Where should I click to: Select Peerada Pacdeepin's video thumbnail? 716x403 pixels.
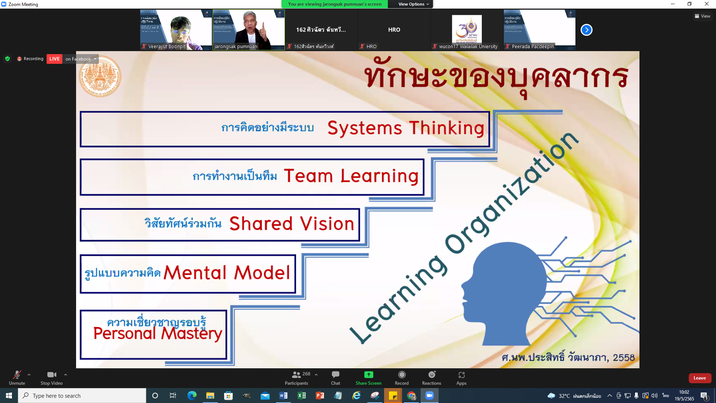click(x=539, y=30)
